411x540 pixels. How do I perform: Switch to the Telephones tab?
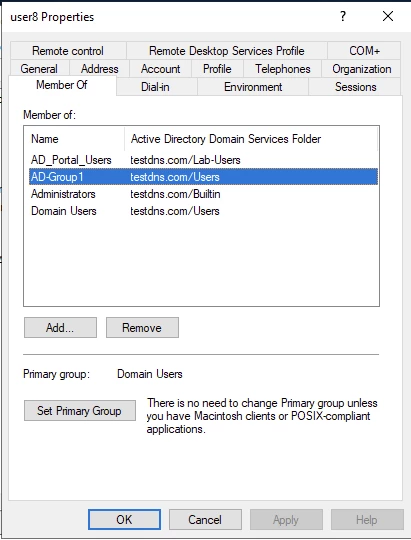pyautogui.click(x=282, y=69)
